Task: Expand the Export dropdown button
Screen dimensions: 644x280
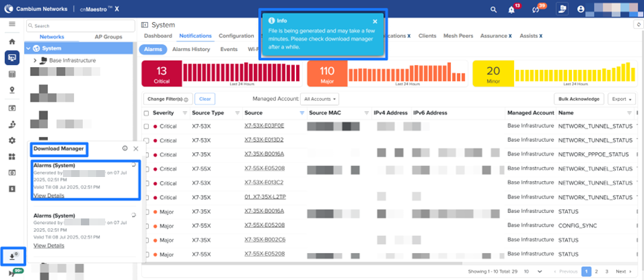Action: tap(621, 99)
